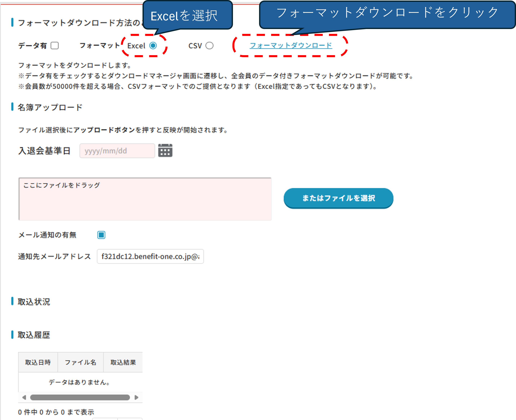The width and height of the screenshot is (516, 420).
Task: Sort by ファイル名 column header
Action: pos(80,362)
